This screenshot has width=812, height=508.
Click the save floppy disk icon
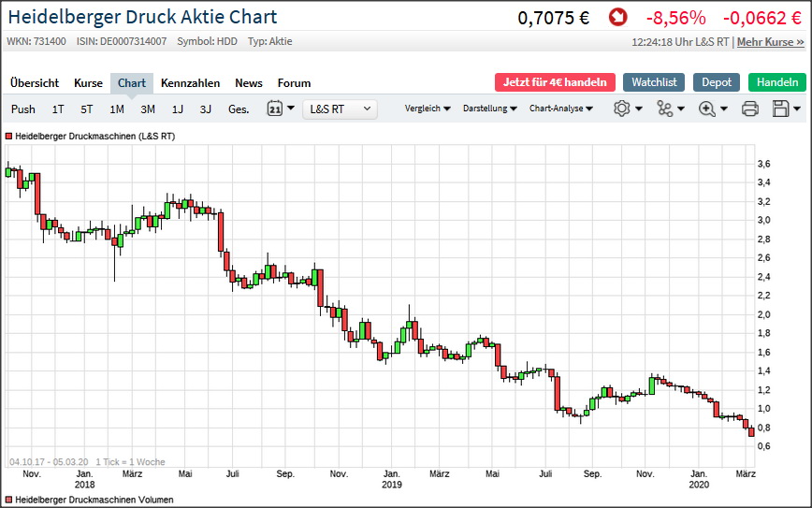(x=786, y=109)
